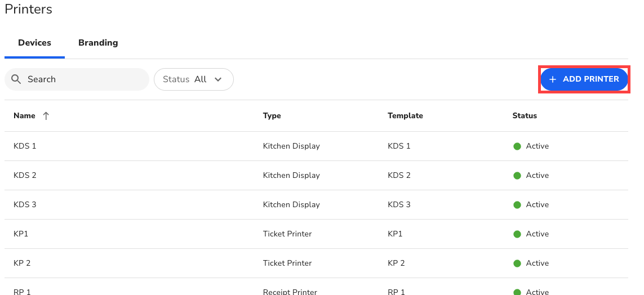Click the green status dot for KDS 1
This screenshot has width=644, height=295.
(517, 146)
